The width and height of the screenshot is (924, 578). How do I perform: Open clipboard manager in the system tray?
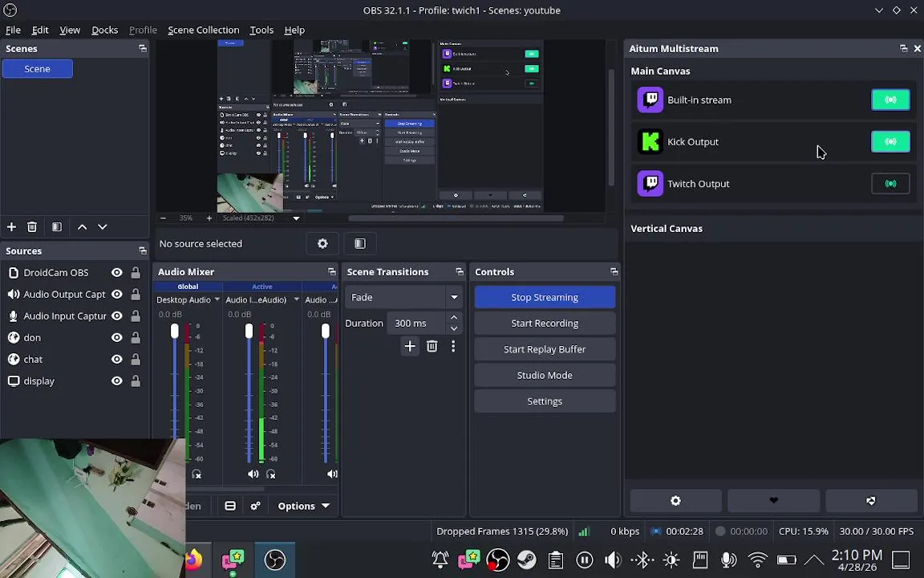(555, 560)
